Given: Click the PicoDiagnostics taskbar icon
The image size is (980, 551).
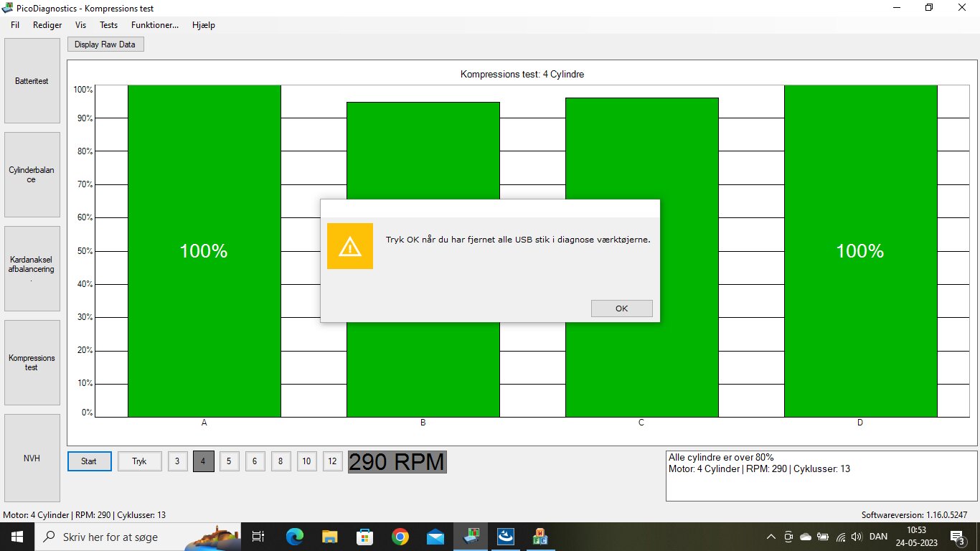Looking at the screenshot, I should pyautogui.click(x=471, y=537).
